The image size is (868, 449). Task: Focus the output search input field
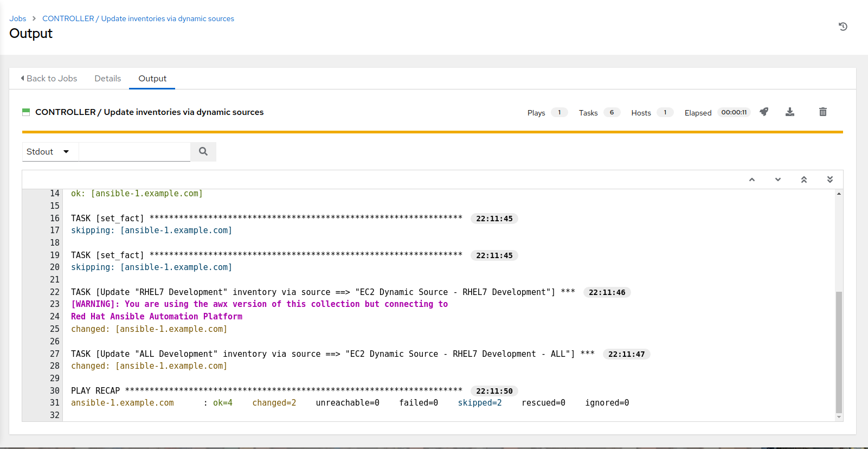click(134, 152)
